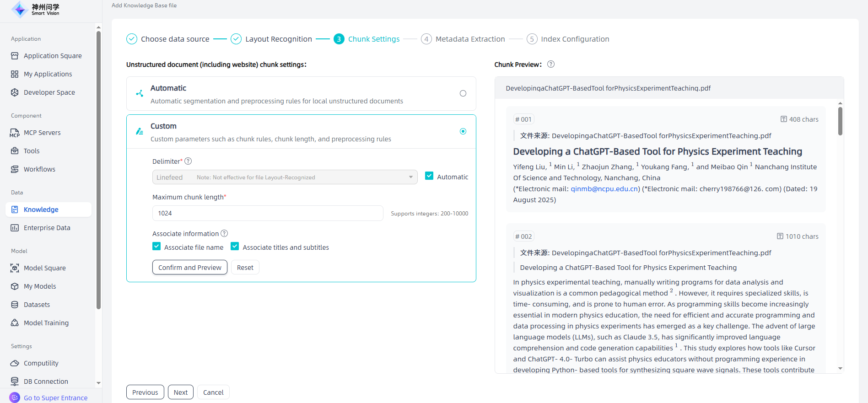
Task: Click the Maximum chunk length input field
Action: [268, 213]
